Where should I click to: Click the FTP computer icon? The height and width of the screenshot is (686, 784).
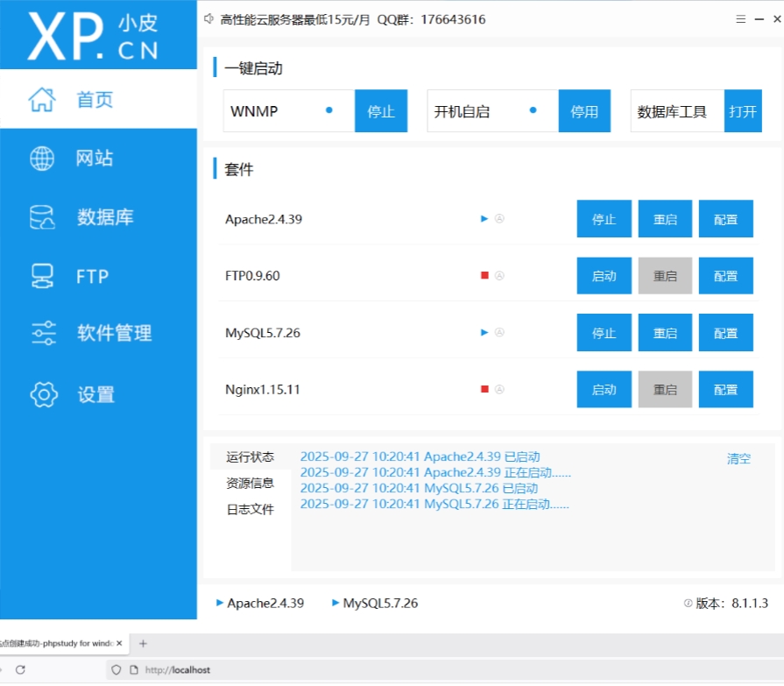pyautogui.click(x=42, y=276)
